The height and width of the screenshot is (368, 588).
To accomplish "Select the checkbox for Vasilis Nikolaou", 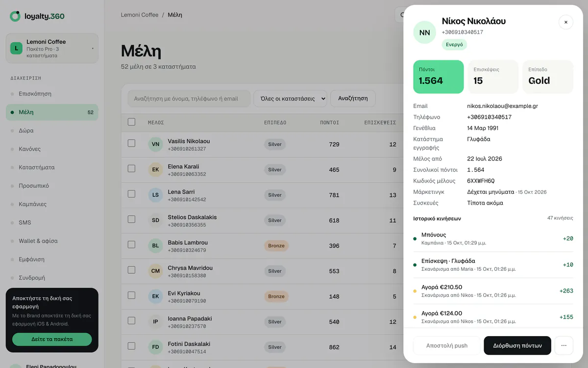I will tap(131, 143).
